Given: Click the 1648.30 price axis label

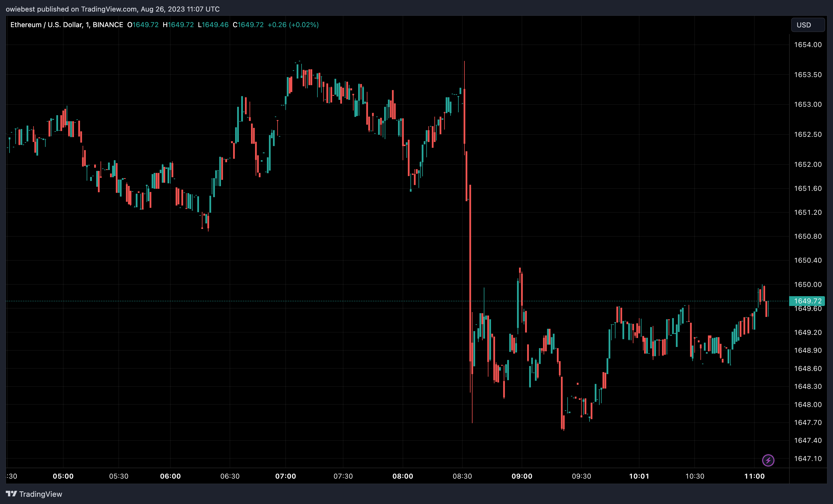Looking at the screenshot, I should click(808, 387).
